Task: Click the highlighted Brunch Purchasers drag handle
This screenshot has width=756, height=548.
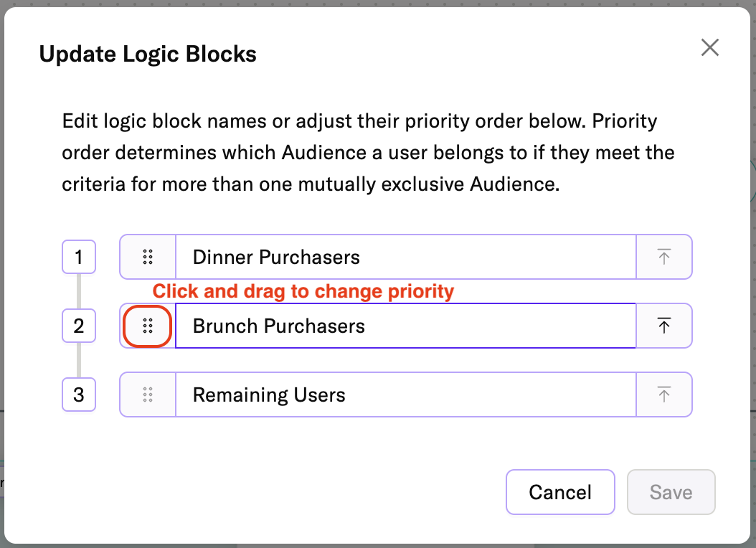Action: tap(147, 326)
